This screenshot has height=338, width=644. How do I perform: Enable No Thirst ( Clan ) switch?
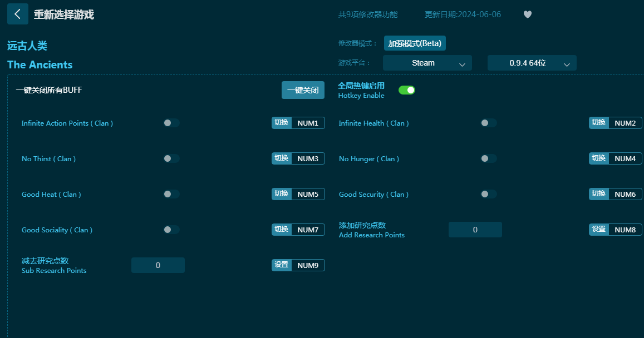tap(171, 158)
